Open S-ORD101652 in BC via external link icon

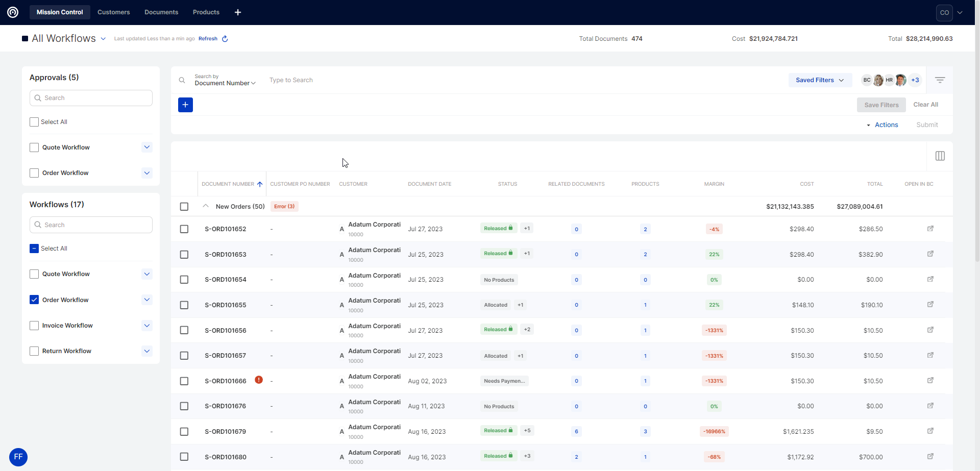(930, 229)
